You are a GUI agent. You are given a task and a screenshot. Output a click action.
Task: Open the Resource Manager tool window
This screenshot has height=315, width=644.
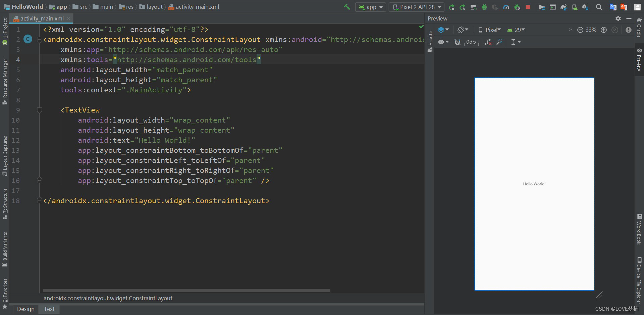[x=5, y=82]
